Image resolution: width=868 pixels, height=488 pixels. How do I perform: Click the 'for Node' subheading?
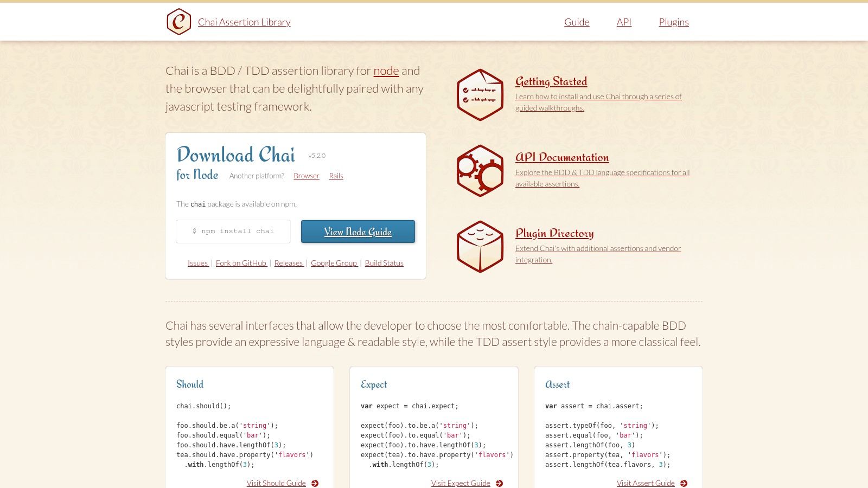pos(197,175)
